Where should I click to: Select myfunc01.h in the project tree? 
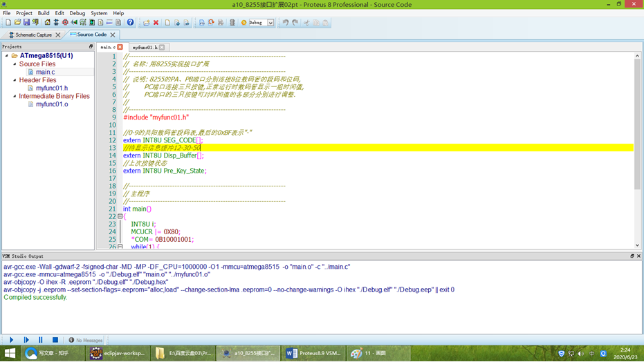[x=52, y=88]
